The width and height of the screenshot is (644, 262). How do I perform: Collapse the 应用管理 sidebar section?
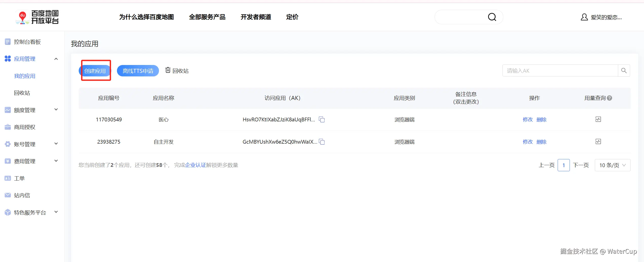[56, 59]
